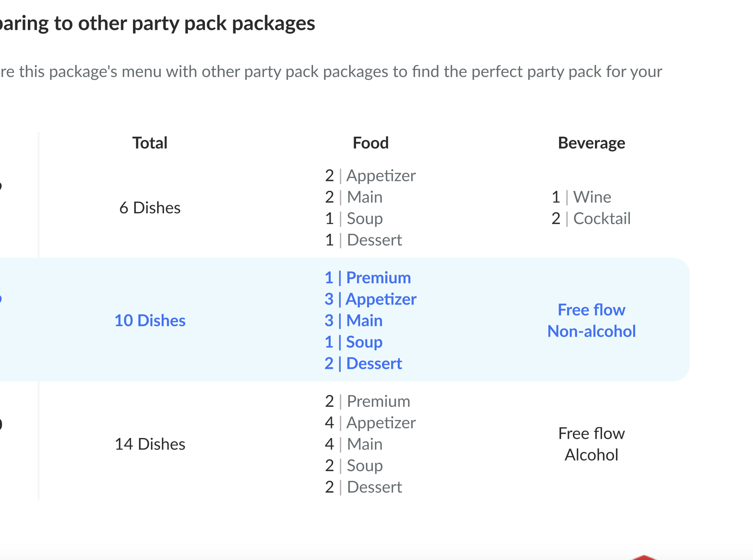
Task: Click 4 Appetizer in 14 Dishes row
Action: (370, 422)
